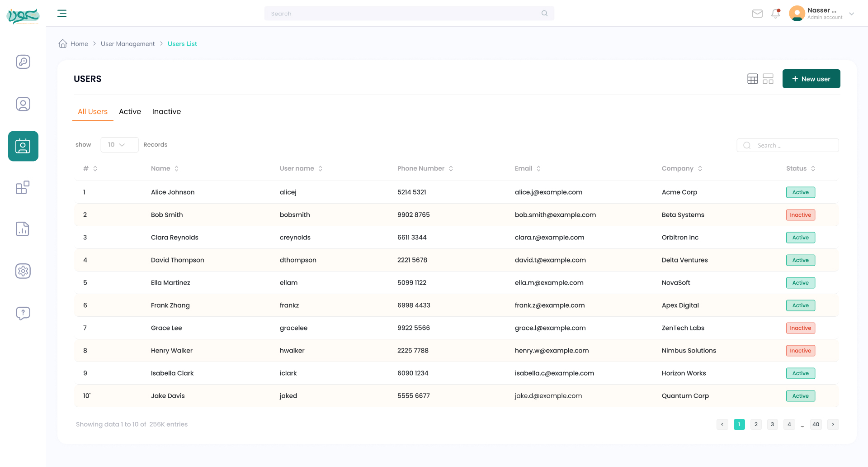Switch to card layout view icon
Image resolution: width=868 pixels, height=467 pixels.
coord(768,79)
